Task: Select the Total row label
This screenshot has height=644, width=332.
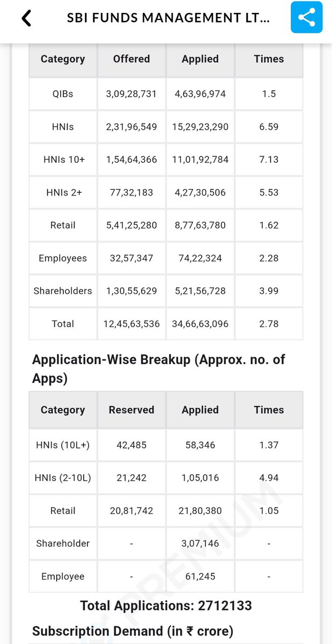Action: click(63, 324)
